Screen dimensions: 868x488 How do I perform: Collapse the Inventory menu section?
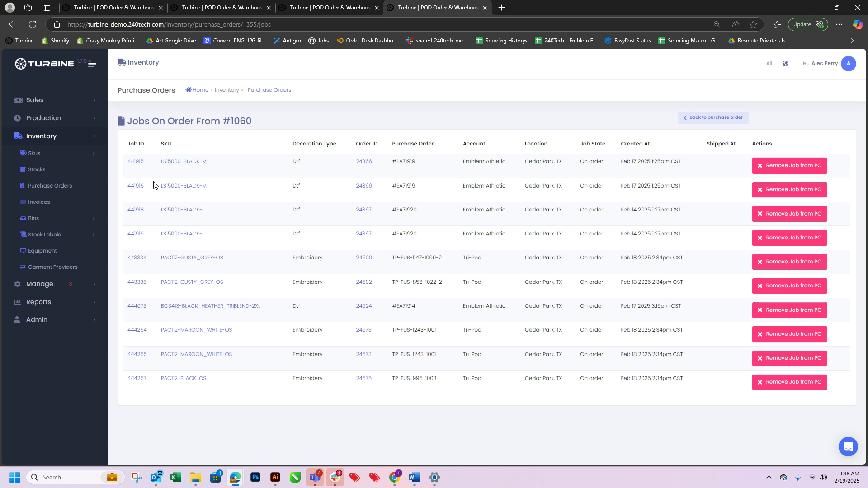click(x=41, y=136)
